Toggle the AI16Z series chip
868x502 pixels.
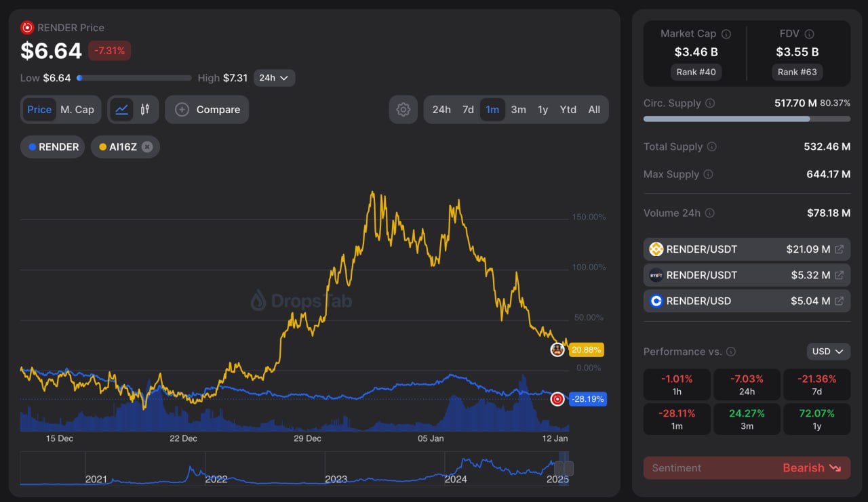coord(125,147)
